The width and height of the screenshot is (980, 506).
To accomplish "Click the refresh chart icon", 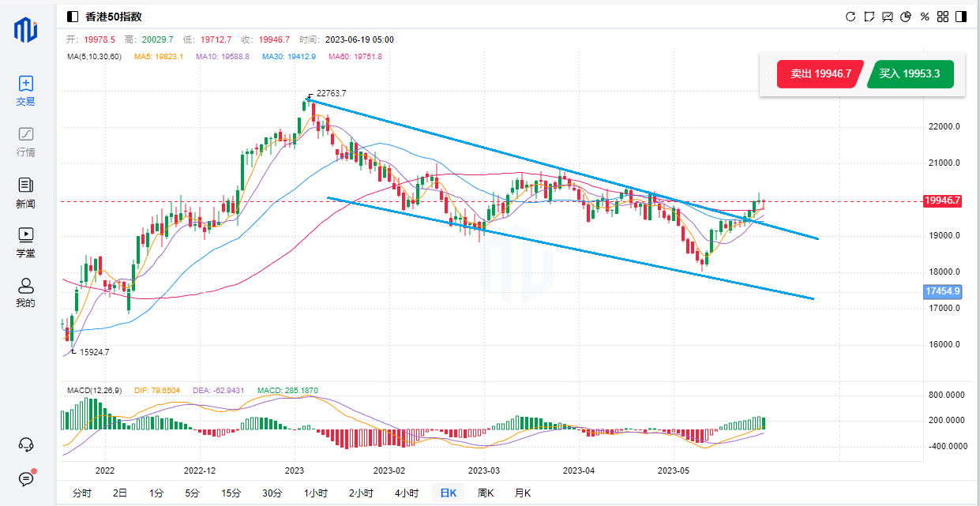I will [850, 17].
